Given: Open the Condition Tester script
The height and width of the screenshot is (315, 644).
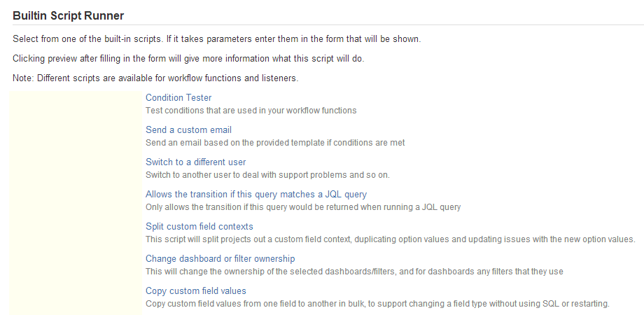Looking at the screenshot, I should pyautogui.click(x=178, y=97).
